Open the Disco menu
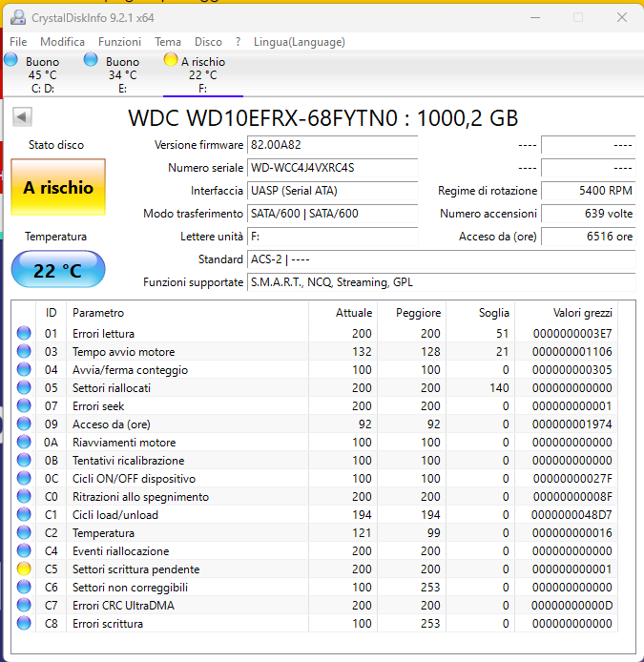 [x=208, y=42]
